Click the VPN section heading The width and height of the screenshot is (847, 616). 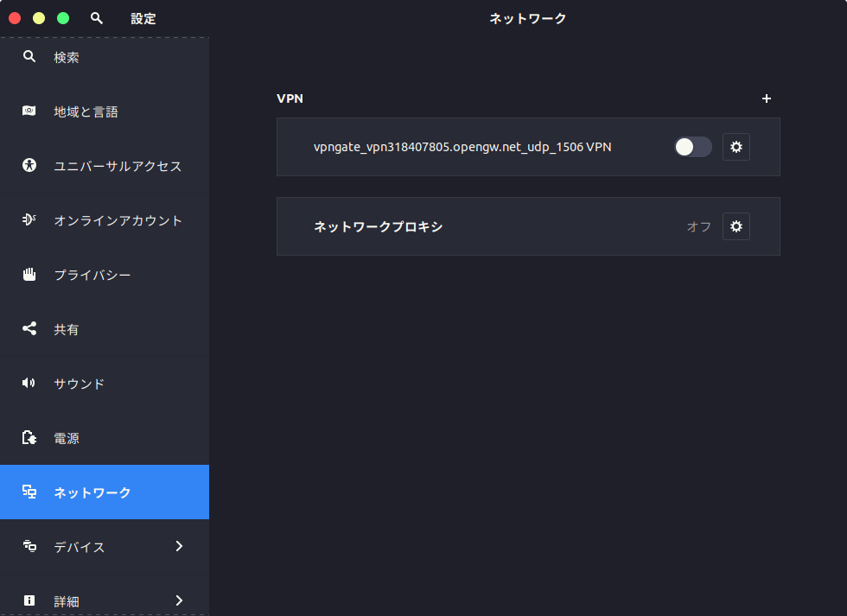point(290,98)
